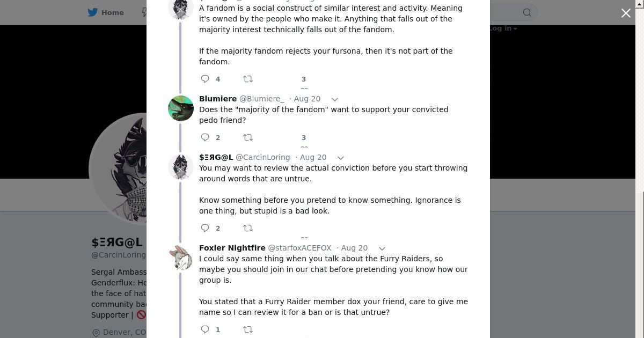This screenshot has width=644, height=338.
Task: Click the search magnifier icon
Action: click(527, 12)
